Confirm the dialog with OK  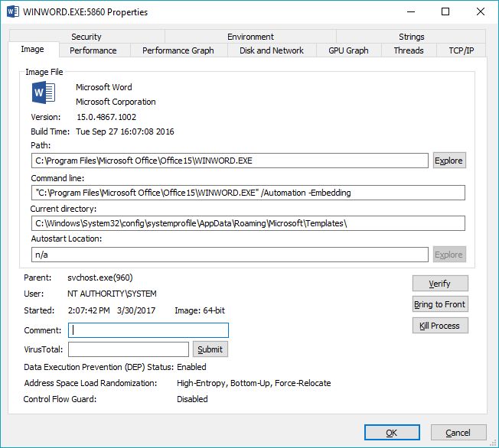point(392,433)
